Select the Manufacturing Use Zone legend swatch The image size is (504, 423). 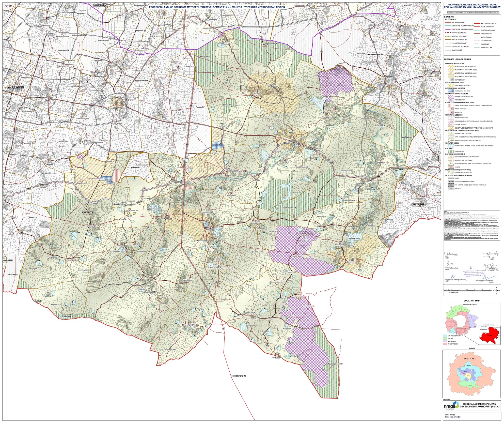point(451,96)
